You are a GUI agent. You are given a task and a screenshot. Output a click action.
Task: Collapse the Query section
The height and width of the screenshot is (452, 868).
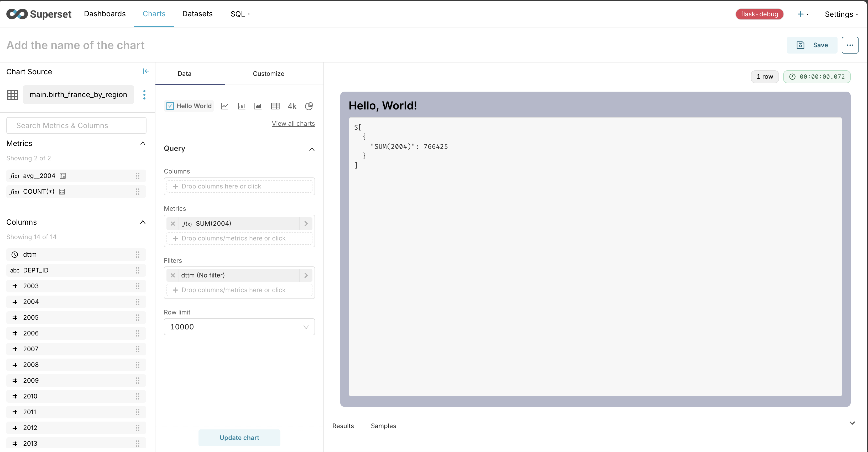[x=312, y=149]
